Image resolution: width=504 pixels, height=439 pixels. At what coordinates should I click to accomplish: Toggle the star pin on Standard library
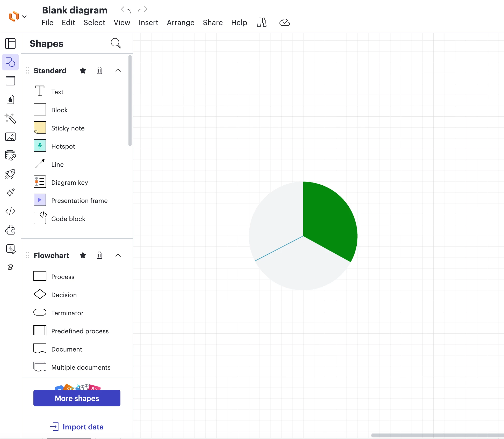83,70
